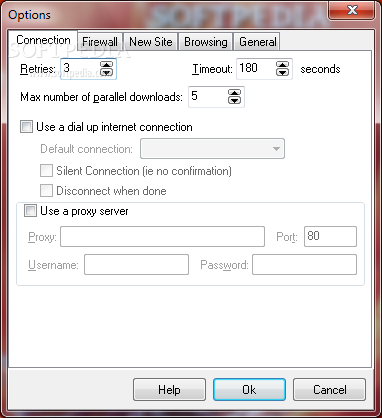Open the Default connection dropdown
Screen dimensions: 382x418
212,149
